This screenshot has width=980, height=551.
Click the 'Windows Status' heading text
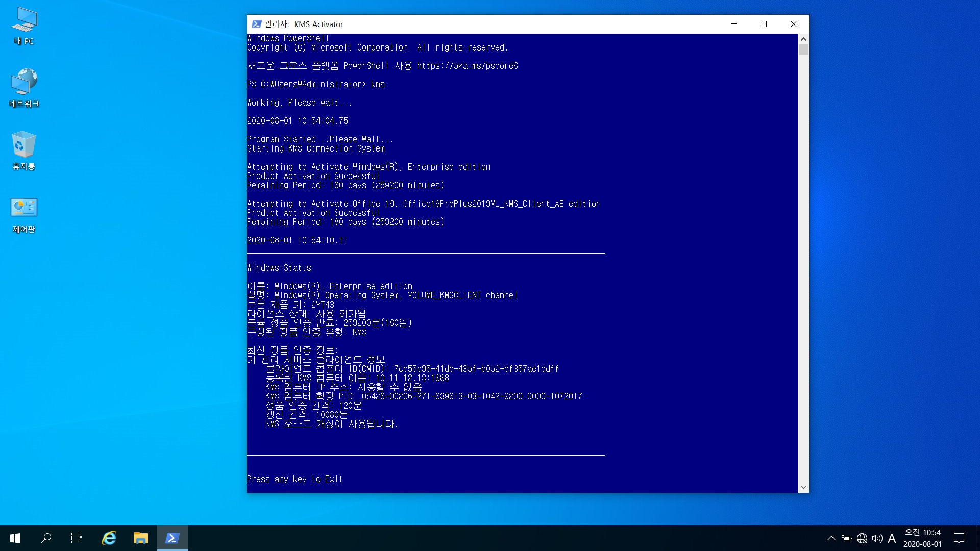279,268
